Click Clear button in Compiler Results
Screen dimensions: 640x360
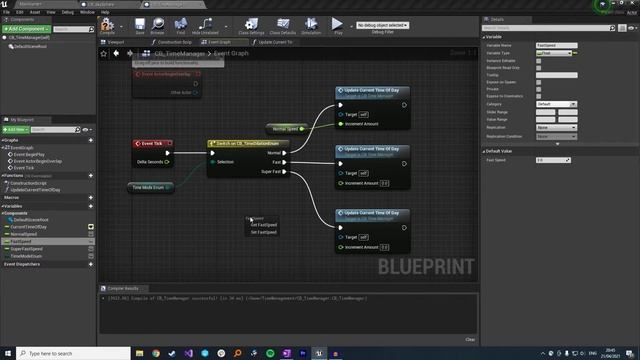pyautogui.click(x=470, y=340)
